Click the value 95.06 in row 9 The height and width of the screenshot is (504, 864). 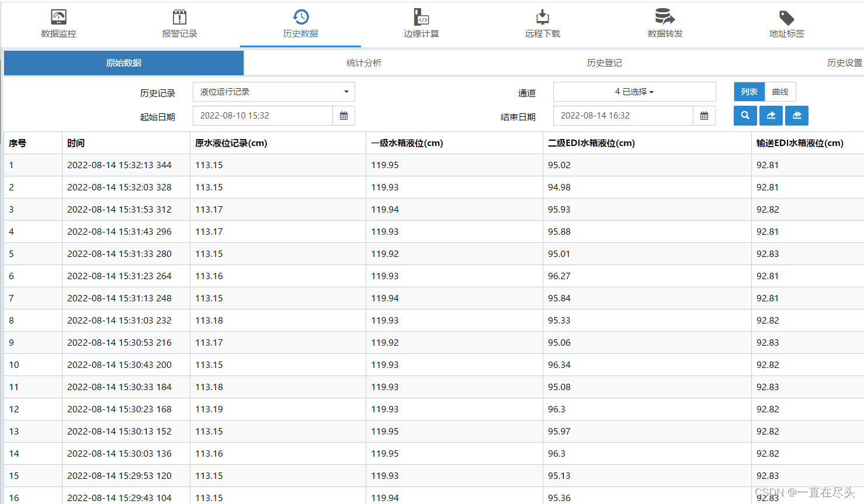(559, 343)
